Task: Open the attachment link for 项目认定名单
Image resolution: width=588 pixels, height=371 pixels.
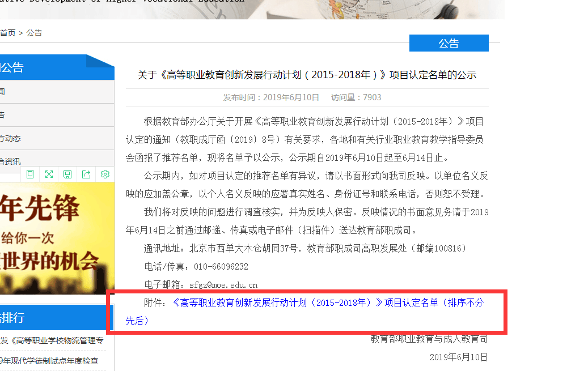Action: pos(328,303)
